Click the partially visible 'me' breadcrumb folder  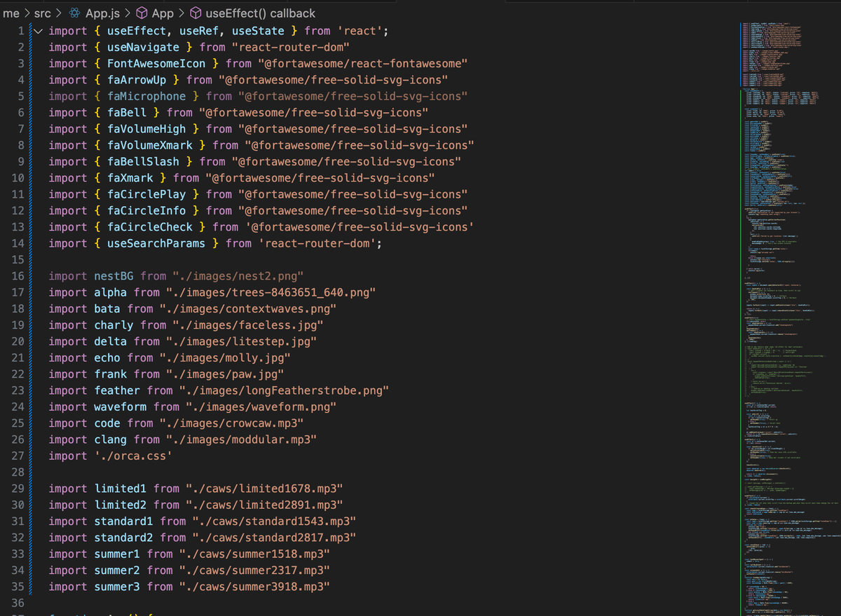(11, 13)
